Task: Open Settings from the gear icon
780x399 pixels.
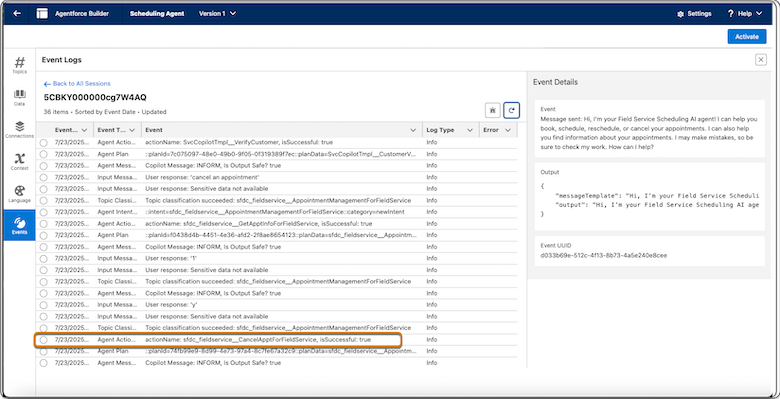Action: click(x=694, y=14)
